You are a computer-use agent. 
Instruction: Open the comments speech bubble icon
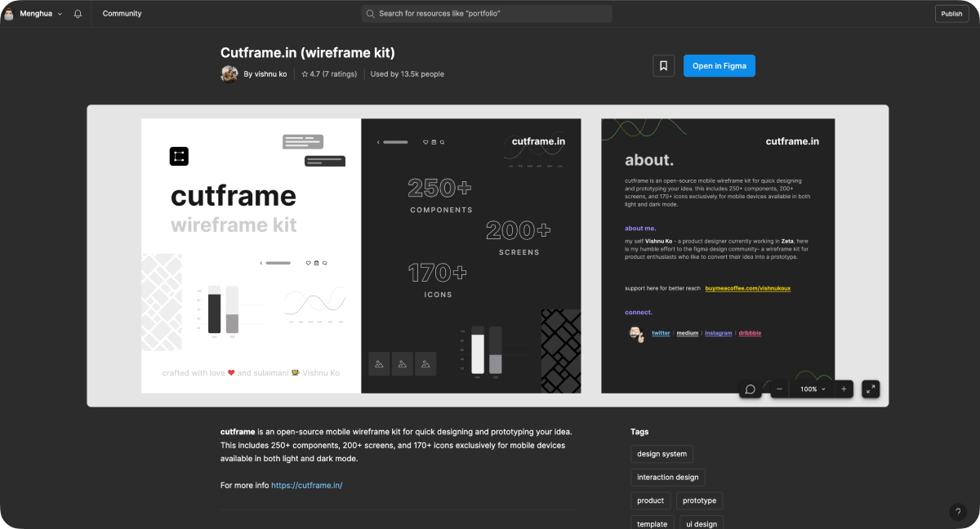[x=751, y=389]
